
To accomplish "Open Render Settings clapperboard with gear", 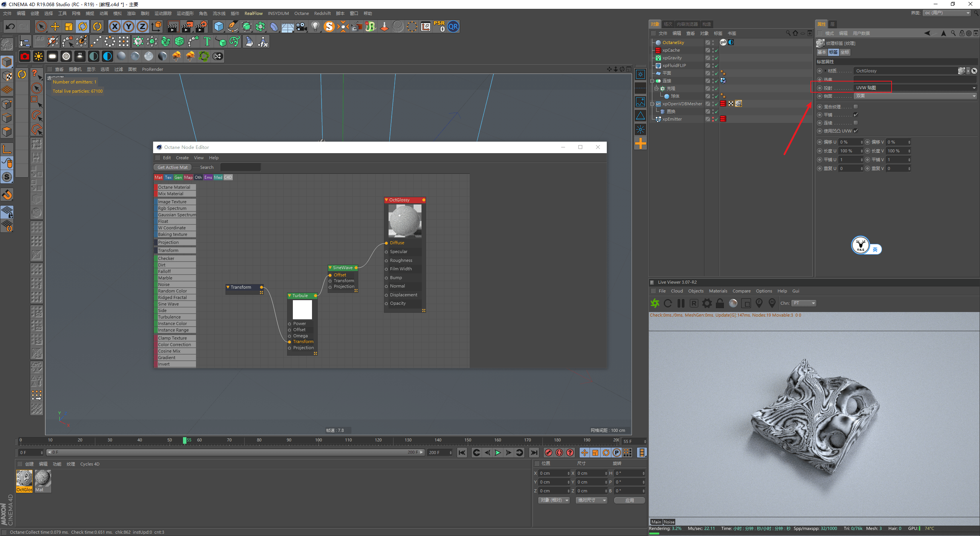I will pos(201,26).
